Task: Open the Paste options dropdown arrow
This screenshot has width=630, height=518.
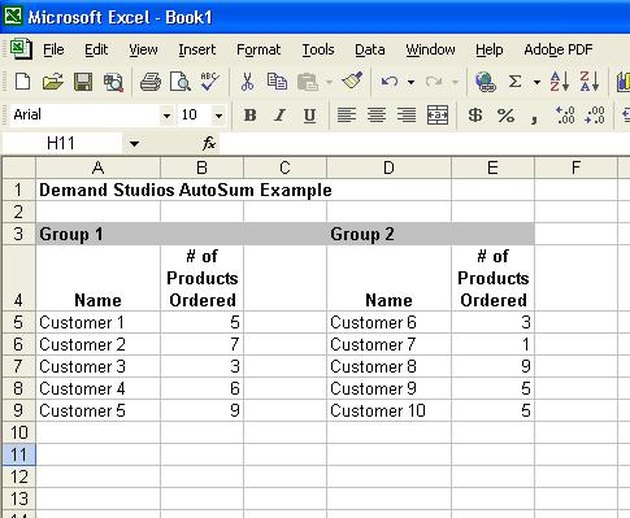Action: click(329, 82)
